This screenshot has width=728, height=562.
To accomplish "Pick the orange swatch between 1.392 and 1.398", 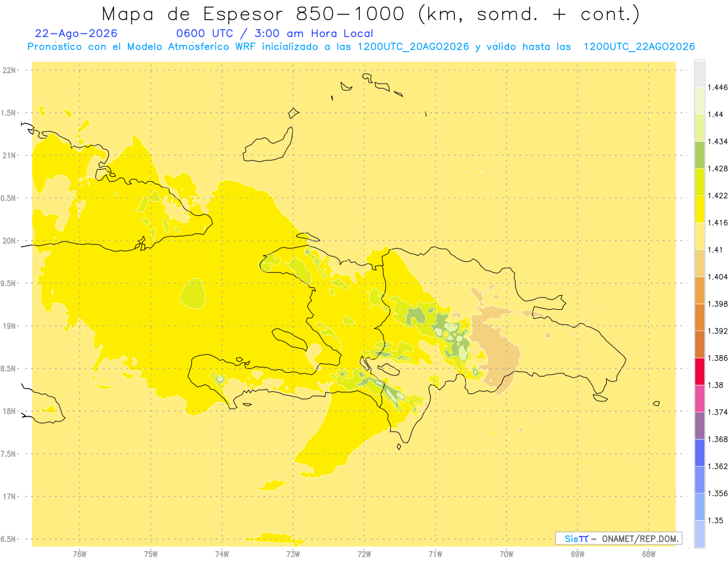I will pos(699,317).
